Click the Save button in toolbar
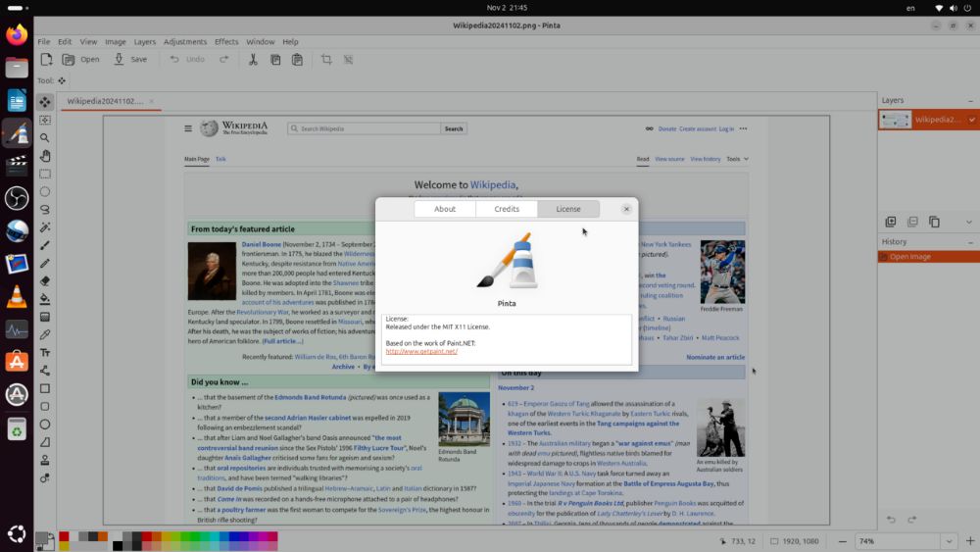The width and height of the screenshot is (980, 552). (x=131, y=60)
